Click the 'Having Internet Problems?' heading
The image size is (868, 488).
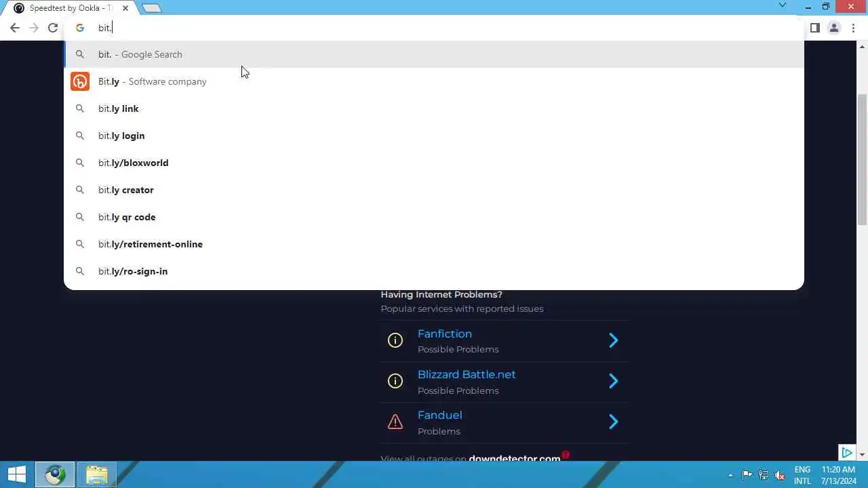point(441,294)
